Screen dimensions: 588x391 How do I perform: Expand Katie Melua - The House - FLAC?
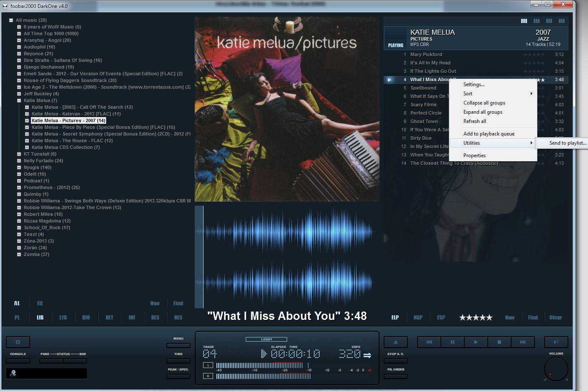click(x=27, y=141)
